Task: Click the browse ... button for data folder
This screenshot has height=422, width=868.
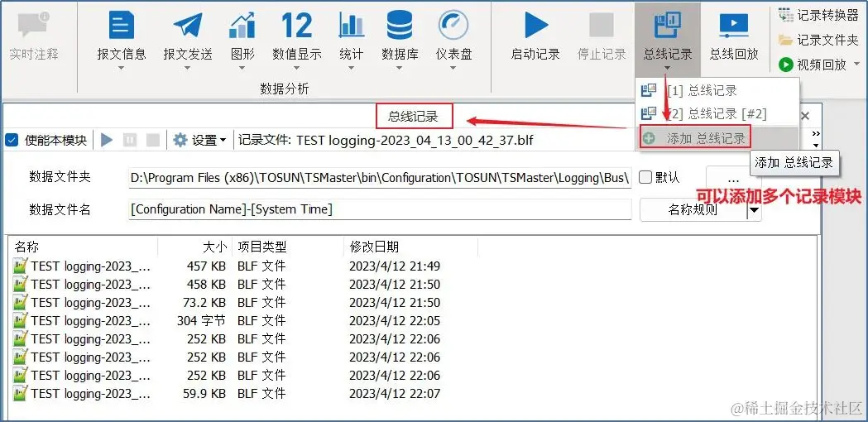Action: (x=733, y=178)
